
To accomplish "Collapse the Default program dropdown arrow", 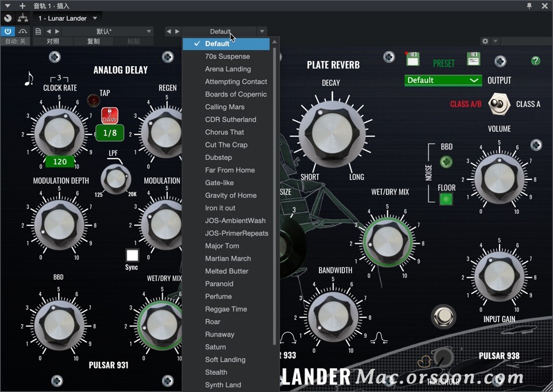I will (x=262, y=32).
